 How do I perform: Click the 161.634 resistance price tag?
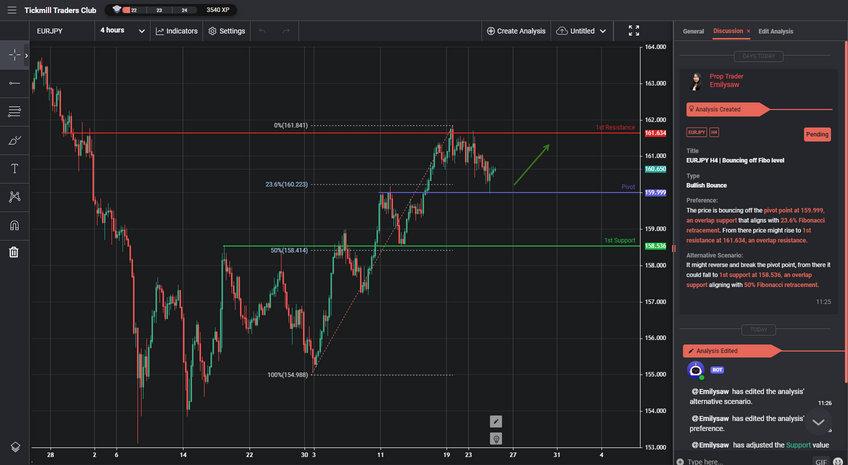pos(655,133)
